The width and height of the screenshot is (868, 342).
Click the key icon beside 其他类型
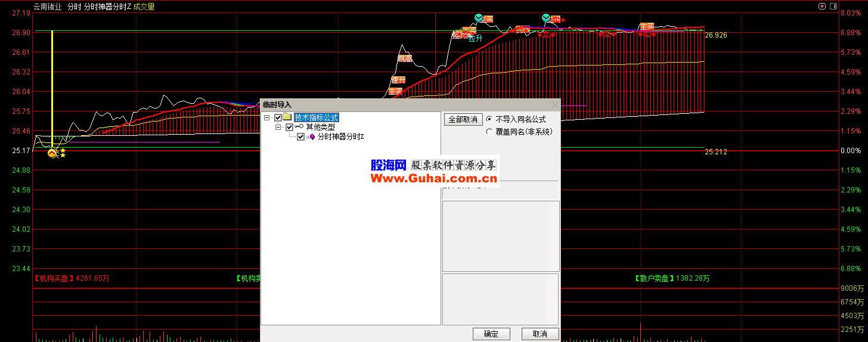299,127
